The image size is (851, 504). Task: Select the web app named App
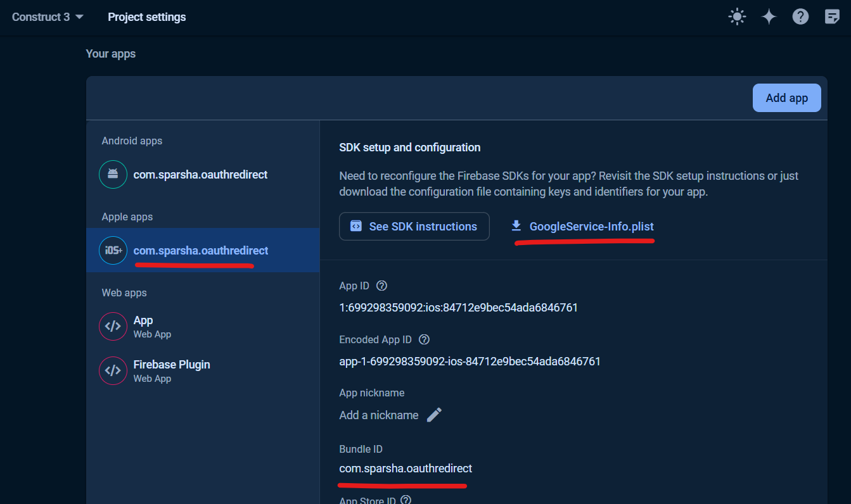(x=143, y=320)
